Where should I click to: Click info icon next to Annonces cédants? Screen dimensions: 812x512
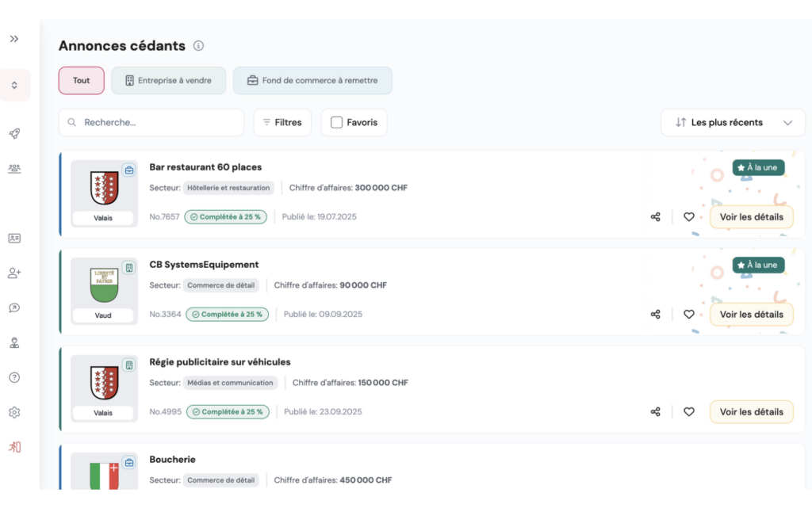click(199, 46)
